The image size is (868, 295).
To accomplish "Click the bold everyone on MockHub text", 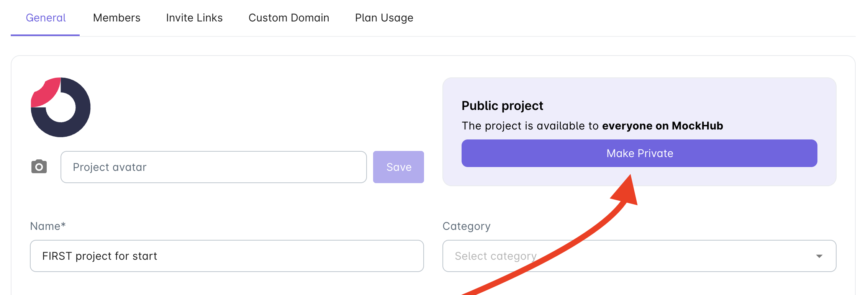I will coord(662,126).
